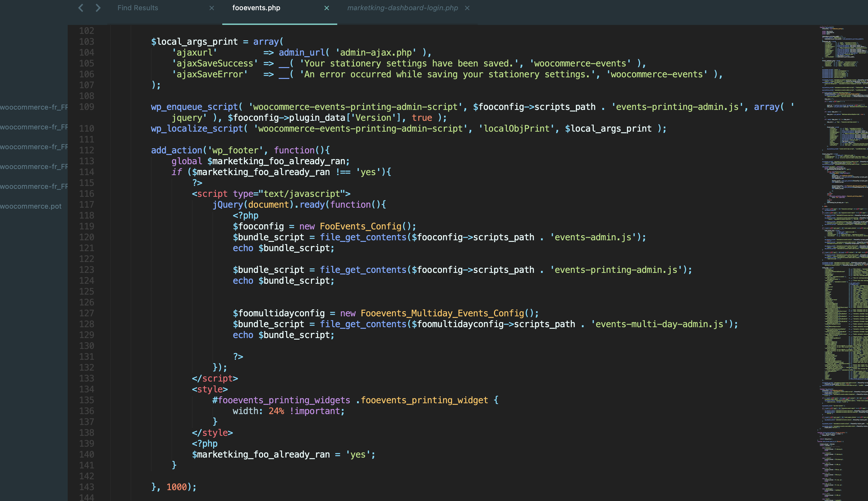This screenshot has height=501, width=868.
Task: Click the back navigation arrow
Action: point(81,8)
